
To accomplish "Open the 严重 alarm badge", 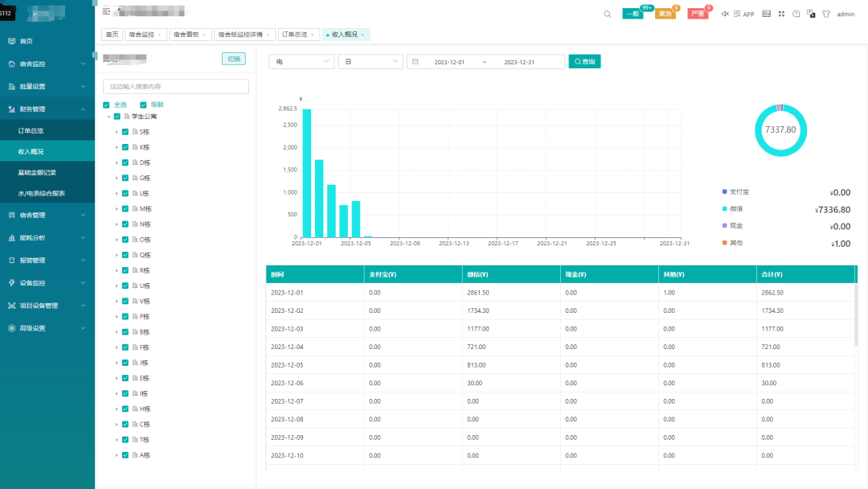I will pos(698,14).
